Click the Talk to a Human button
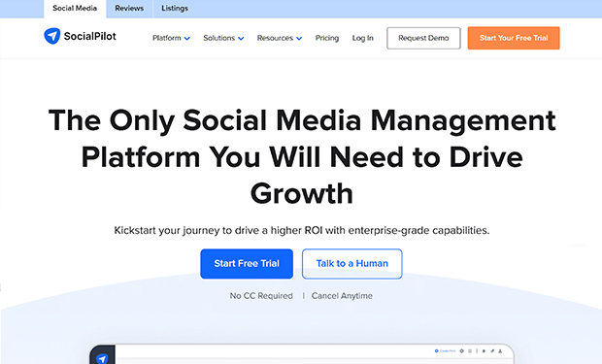602x364 pixels. 352,263
